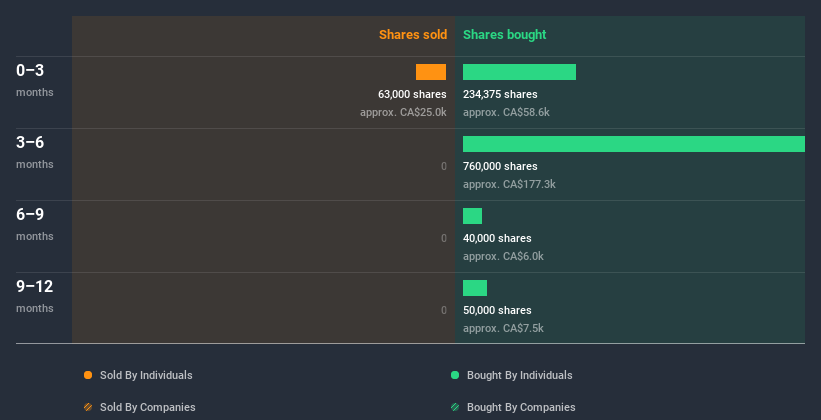This screenshot has width=821, height=420.
Task: Click the 'Bought By Individuals' legend label
Action: click(519, 375)
